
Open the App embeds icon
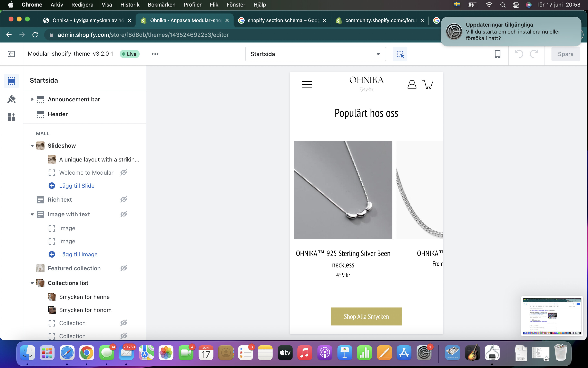point(11,117)
